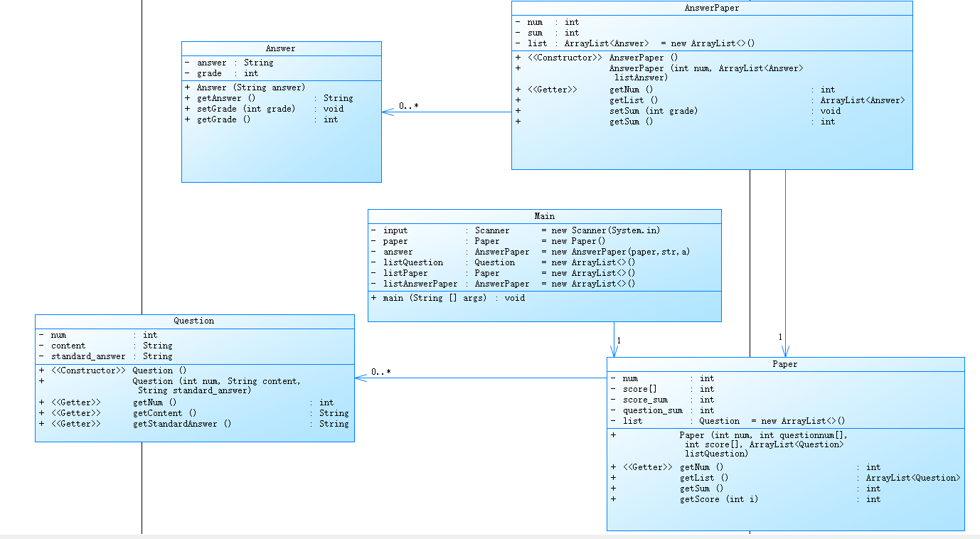The image size is (980, 539).
Task: Click getNum () operation in Paper
Action: [745, 467]
